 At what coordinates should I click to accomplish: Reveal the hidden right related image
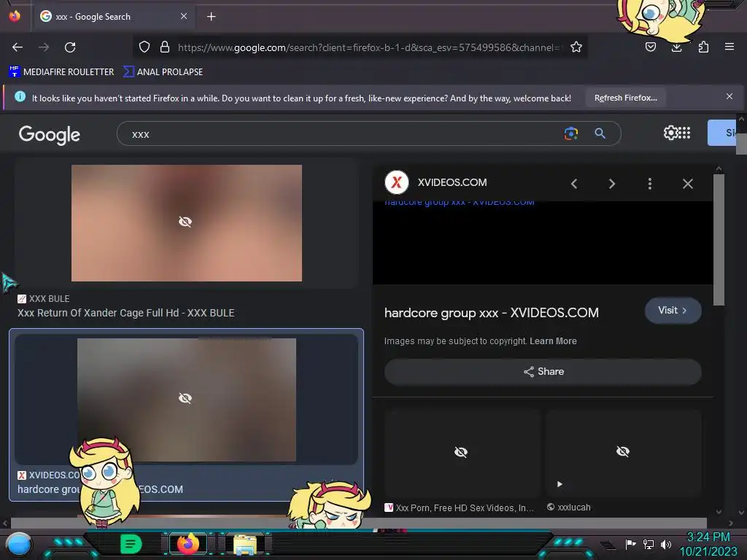623,451
